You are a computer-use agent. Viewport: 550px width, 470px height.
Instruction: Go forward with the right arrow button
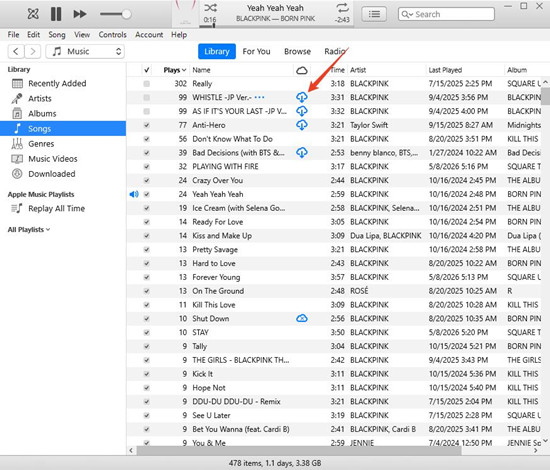[33, 52]
